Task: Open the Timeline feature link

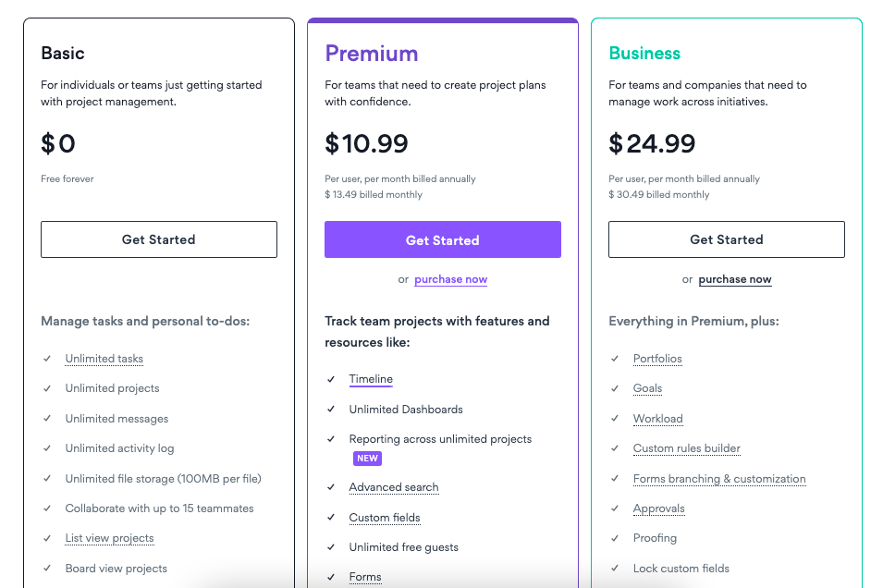Action: (371, 379)
